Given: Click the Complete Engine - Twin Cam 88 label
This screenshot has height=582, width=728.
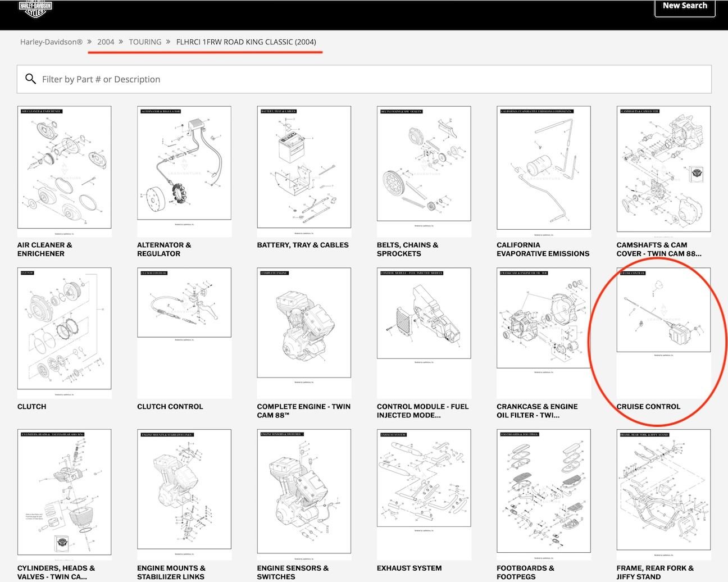Looking at the screenshot, I should [x=303, y=411].
